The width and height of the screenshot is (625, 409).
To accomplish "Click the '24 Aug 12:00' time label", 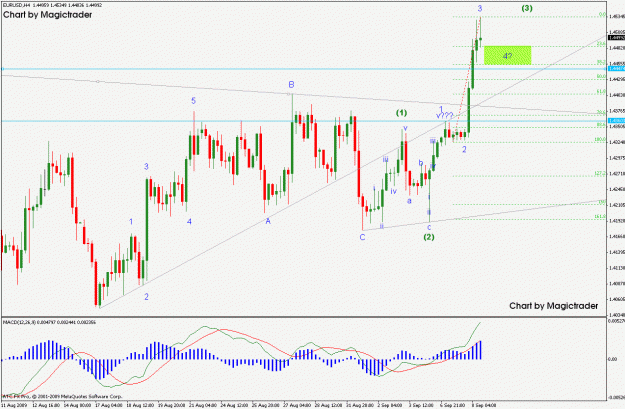I will coord(234,405).
